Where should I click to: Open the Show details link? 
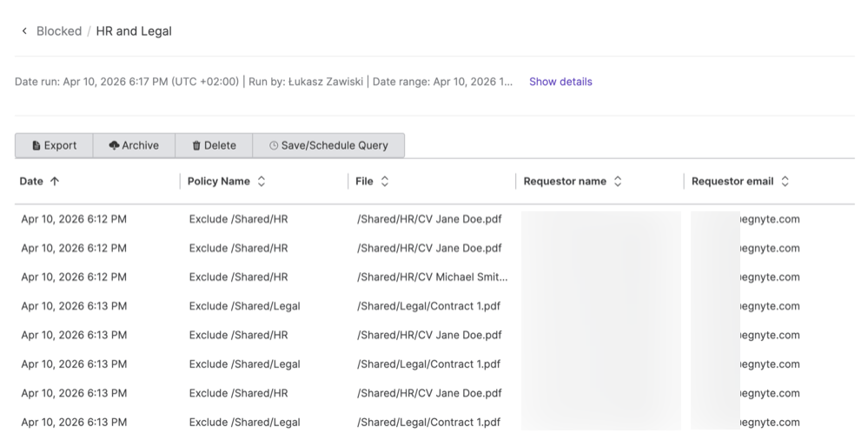560,82
